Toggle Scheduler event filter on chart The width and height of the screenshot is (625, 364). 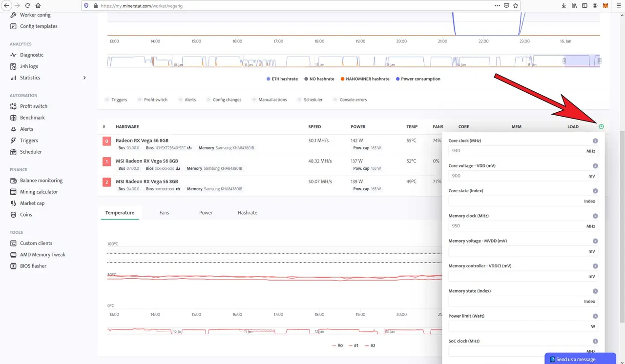pyautogui.click(x=310, y=100)
